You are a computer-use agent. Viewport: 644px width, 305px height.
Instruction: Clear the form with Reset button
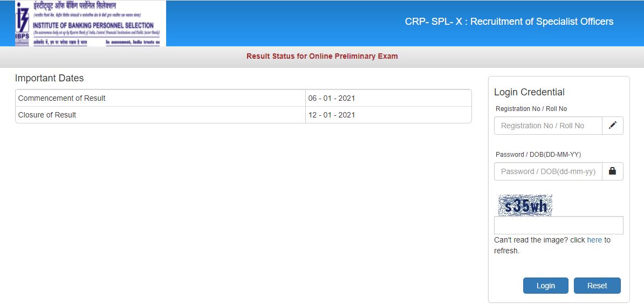[597, 286]
